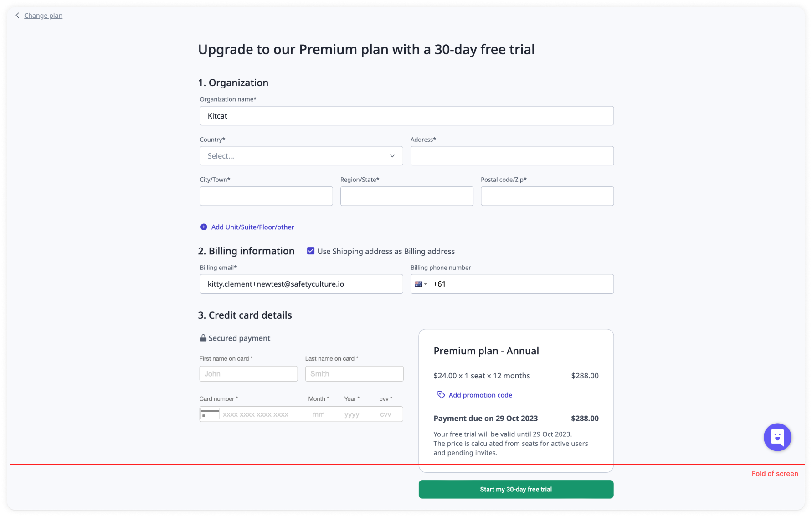The width and height of the screenshot is (812, 517).
Task: Click the Postal code/Zip field
Action: coord(547,196)
